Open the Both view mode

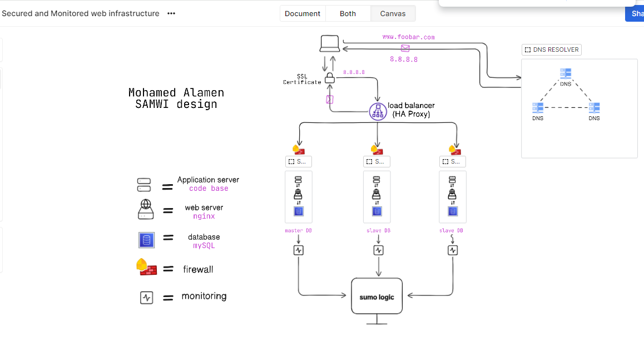coord(348,13)
